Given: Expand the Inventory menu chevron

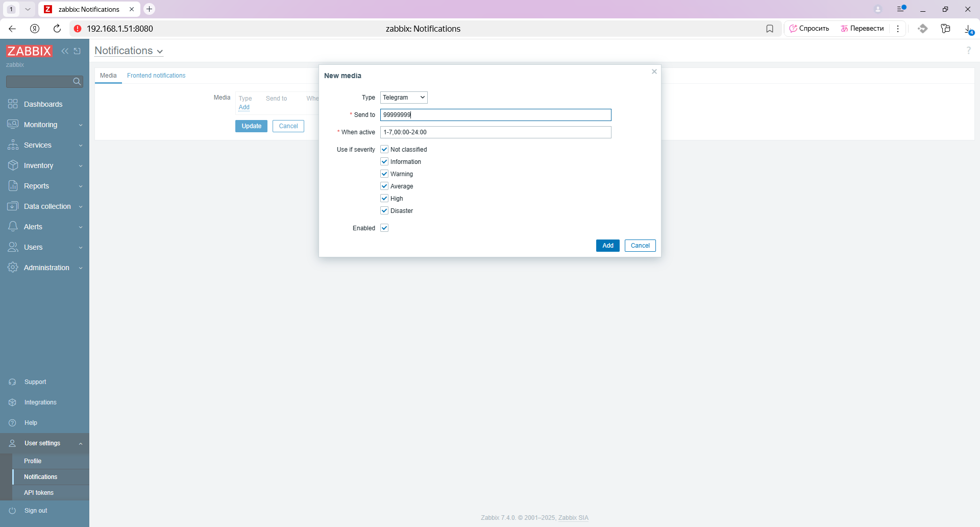Looking at the screenshot, I should pyautogui.click(x=81, y=166).
